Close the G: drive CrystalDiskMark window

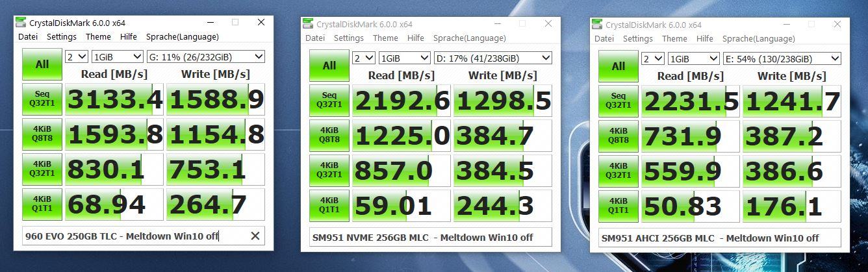pyautogui.click(x=261, y=22)
